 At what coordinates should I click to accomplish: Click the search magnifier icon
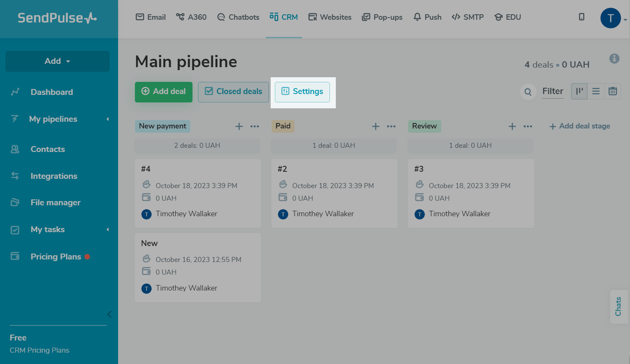[x=528, y=92]
